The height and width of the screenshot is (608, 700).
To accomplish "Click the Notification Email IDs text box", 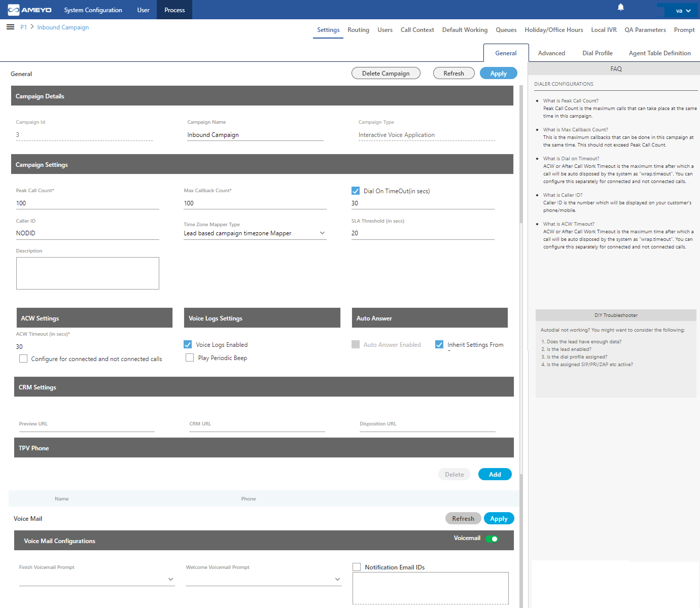I will [431, 588].
